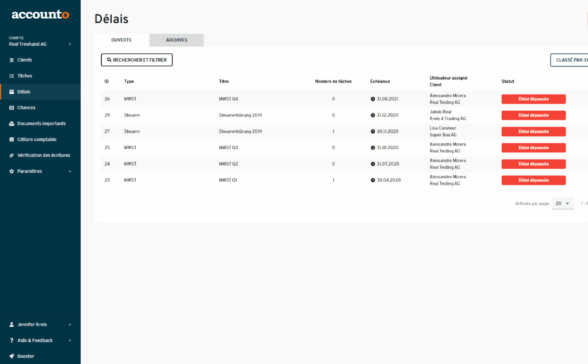588x364 pixels.
Task: Click the Rechercher et filtrer button
Action: (136, 60)
